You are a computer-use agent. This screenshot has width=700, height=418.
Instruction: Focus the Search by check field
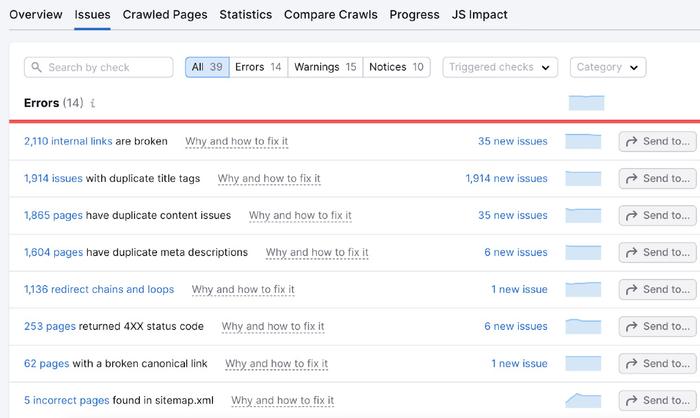point(99,67)
